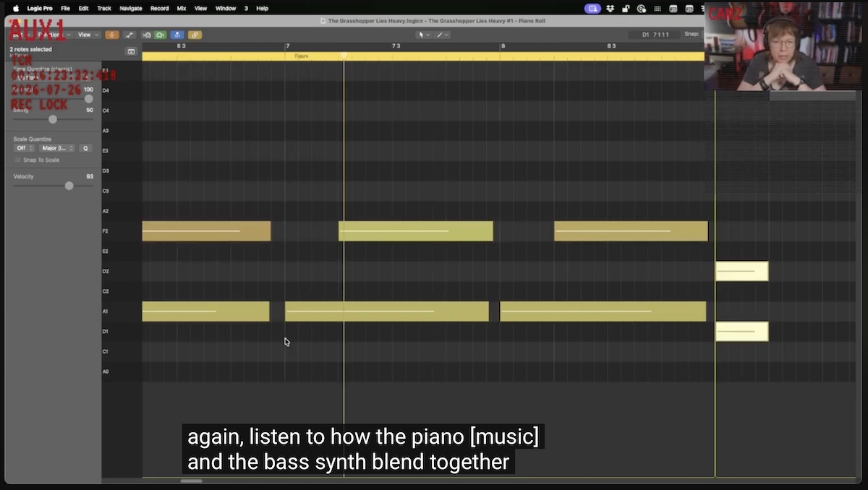The height and width of the screenshot is (490, 868).
Task: Click the Velocity slider handle
Action: click(69, 186)
